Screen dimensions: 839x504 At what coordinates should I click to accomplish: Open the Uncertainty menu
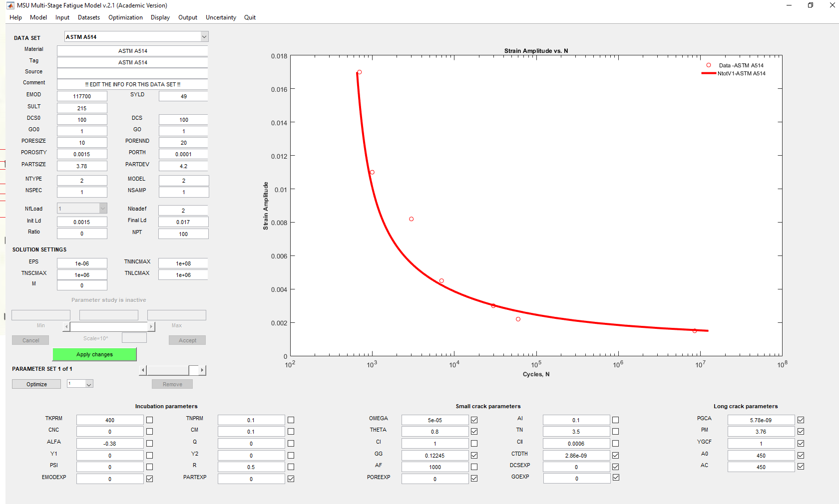(x=221, y=17)
